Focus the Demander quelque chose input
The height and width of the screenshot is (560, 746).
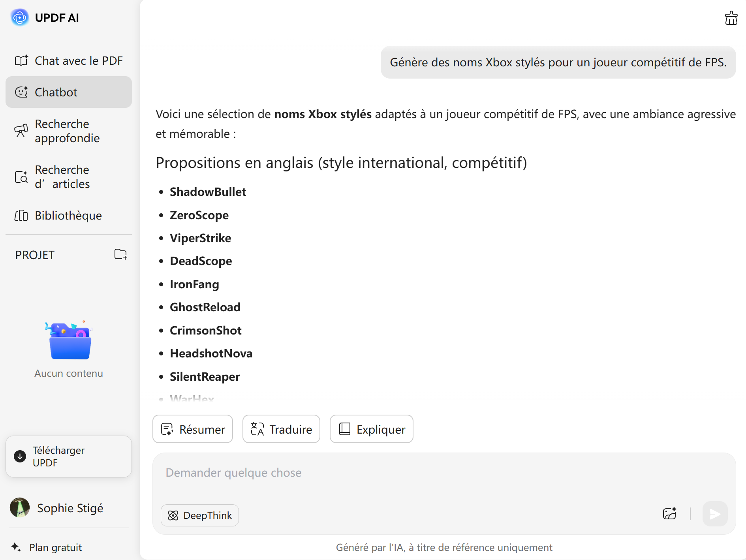coord(434,473)
